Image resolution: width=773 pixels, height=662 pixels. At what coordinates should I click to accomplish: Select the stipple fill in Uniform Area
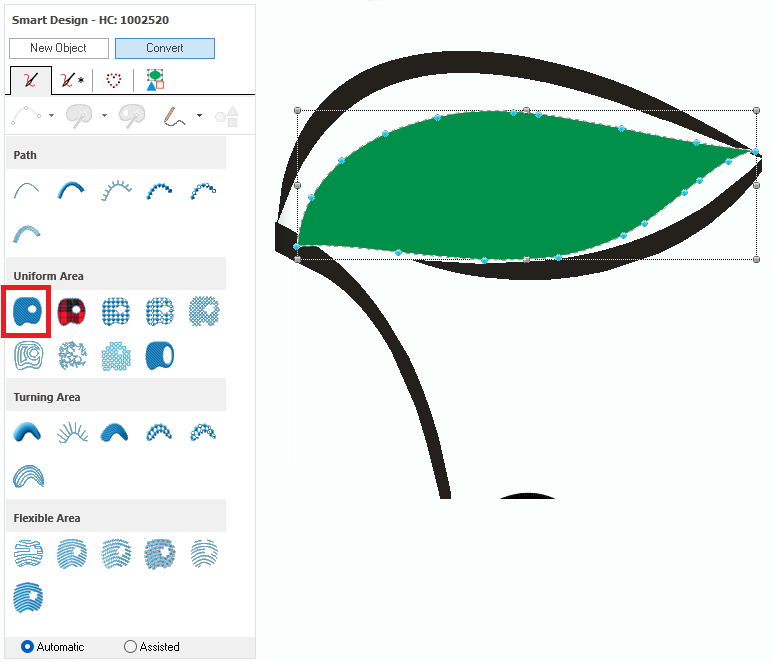coord(71,354)
